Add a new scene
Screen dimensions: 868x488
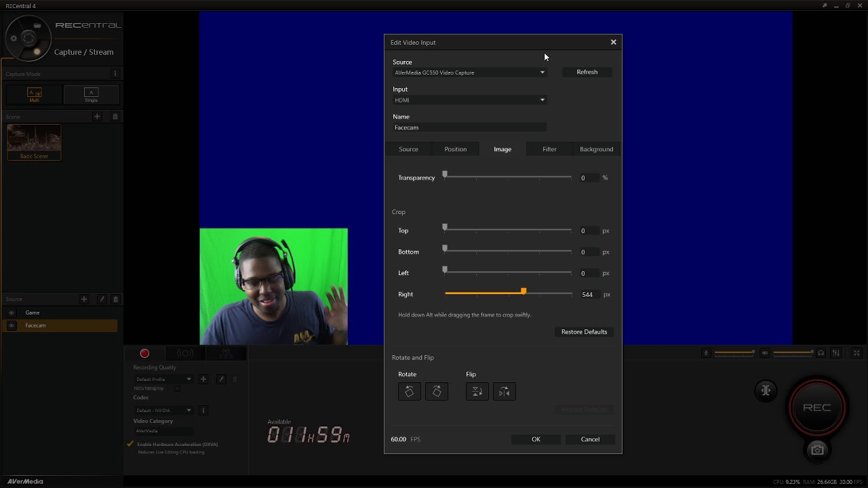pos(97,117)
